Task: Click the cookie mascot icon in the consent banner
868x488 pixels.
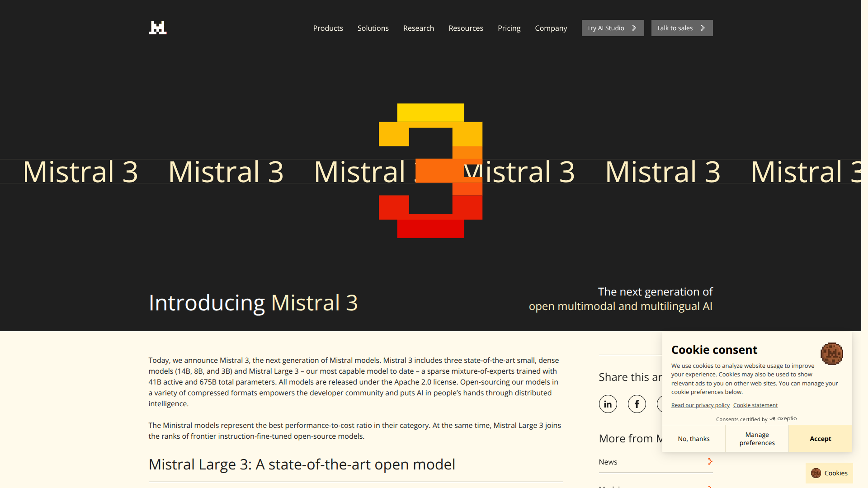Action: [832, 354]
